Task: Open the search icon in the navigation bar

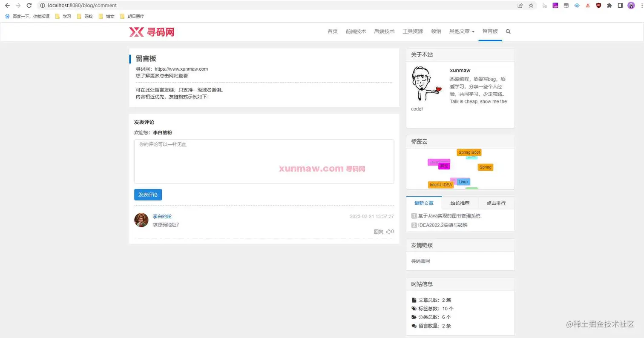Action: point(507,32)
